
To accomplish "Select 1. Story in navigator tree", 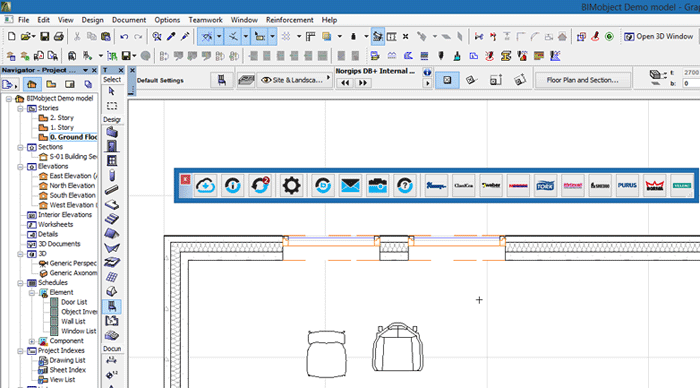I will 62,128.
